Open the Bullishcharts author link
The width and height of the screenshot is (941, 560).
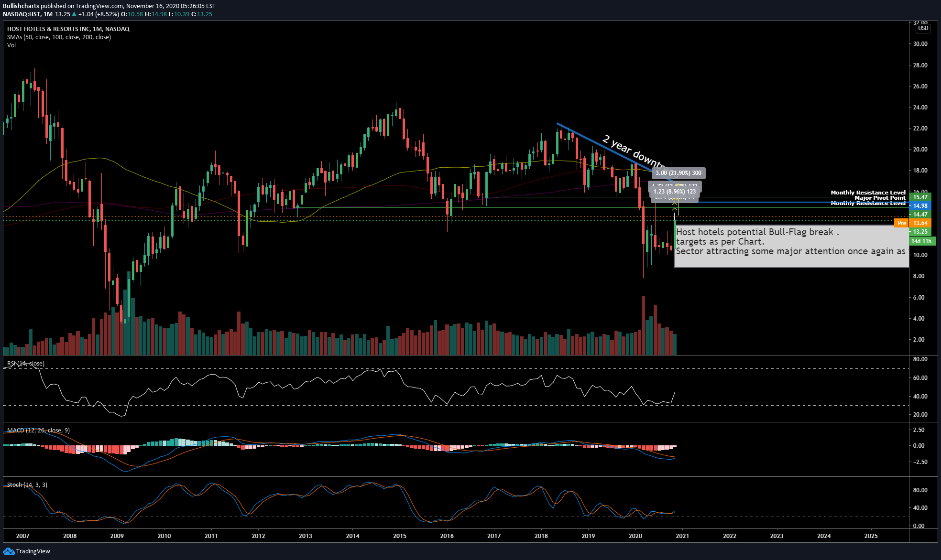pos(21,6)
